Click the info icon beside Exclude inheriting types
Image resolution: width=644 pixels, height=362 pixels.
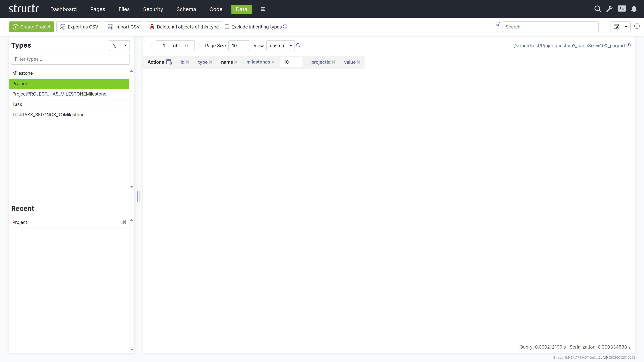point(285,26)
